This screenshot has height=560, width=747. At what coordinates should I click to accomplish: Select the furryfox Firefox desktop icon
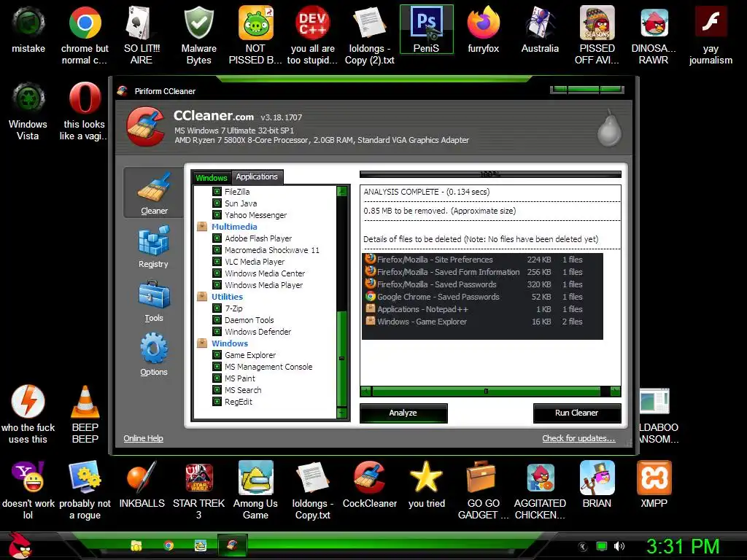click(483, 29)
